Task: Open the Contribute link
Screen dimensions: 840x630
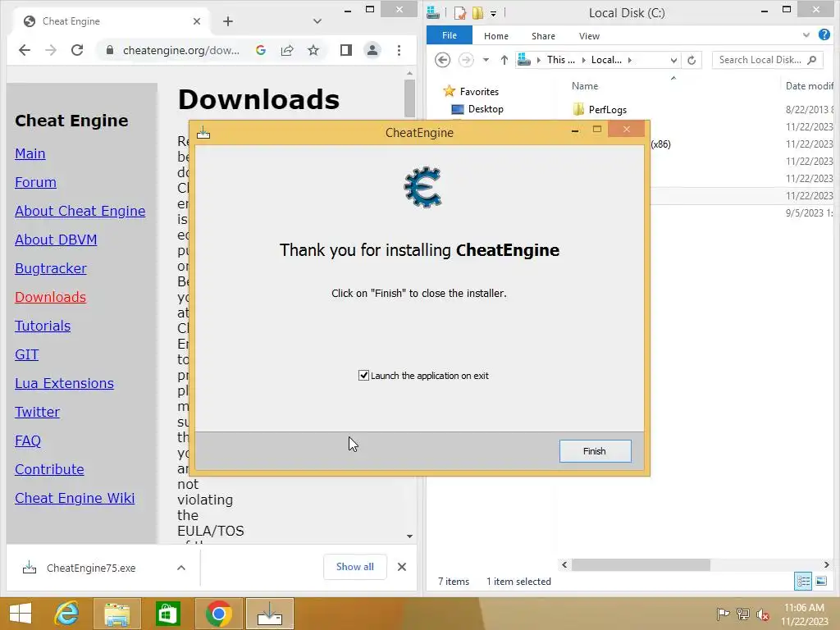Action: [49, 469]
